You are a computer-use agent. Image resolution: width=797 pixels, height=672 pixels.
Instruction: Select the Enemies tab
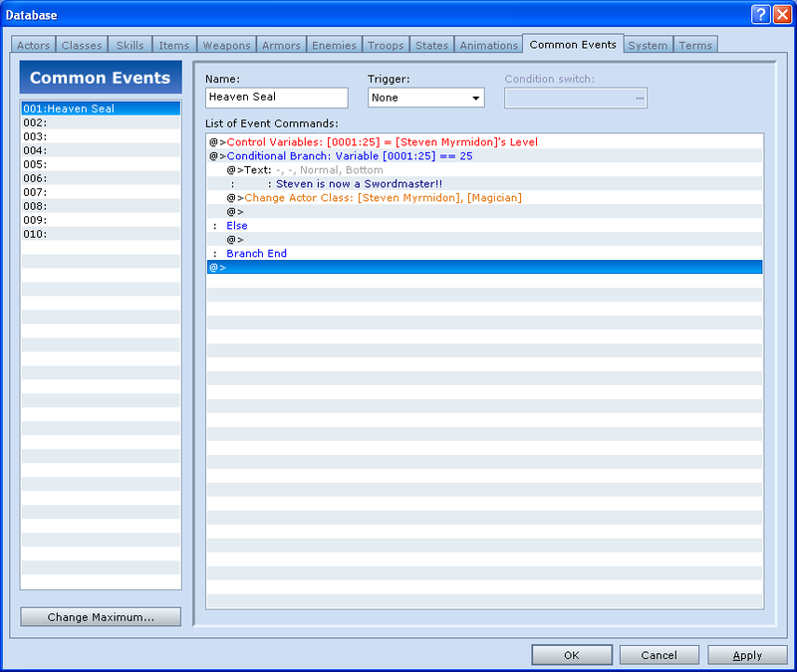334,46
